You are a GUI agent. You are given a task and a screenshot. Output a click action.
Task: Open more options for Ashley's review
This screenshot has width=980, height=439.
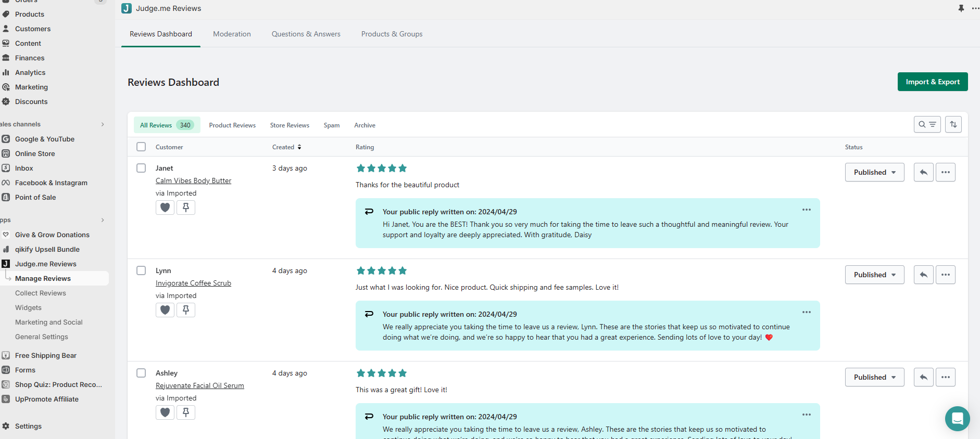coord(946,377)
